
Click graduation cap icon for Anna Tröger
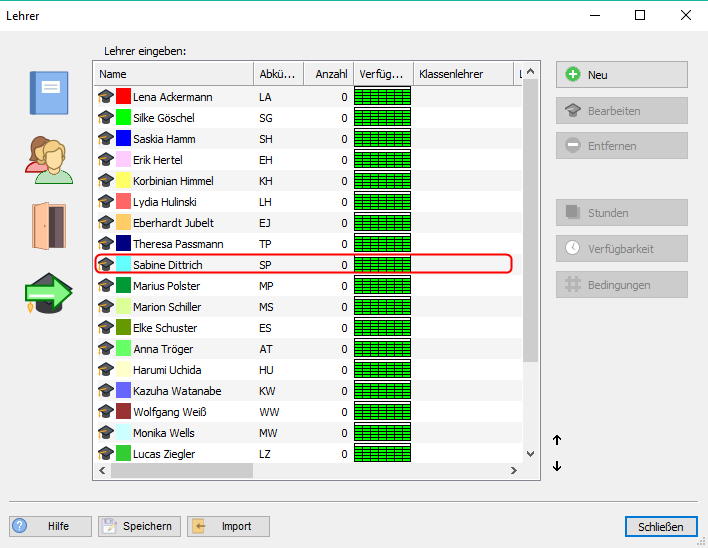pos(106,348)
